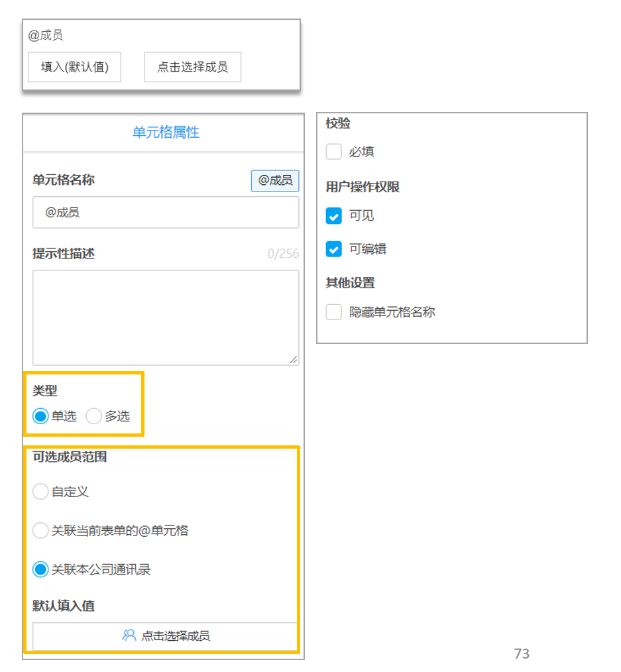This screenshot has width=621, height=672.
Task: Click the top 点击选择成员 button beside 填入(默认值)
Action: [x=193, y=67]
